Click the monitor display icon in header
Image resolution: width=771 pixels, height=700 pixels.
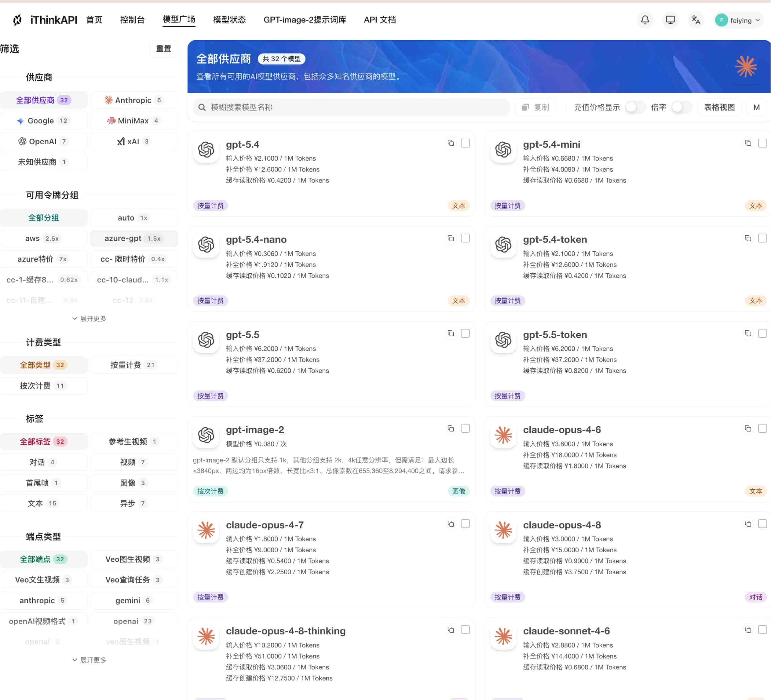click(670, 20)
